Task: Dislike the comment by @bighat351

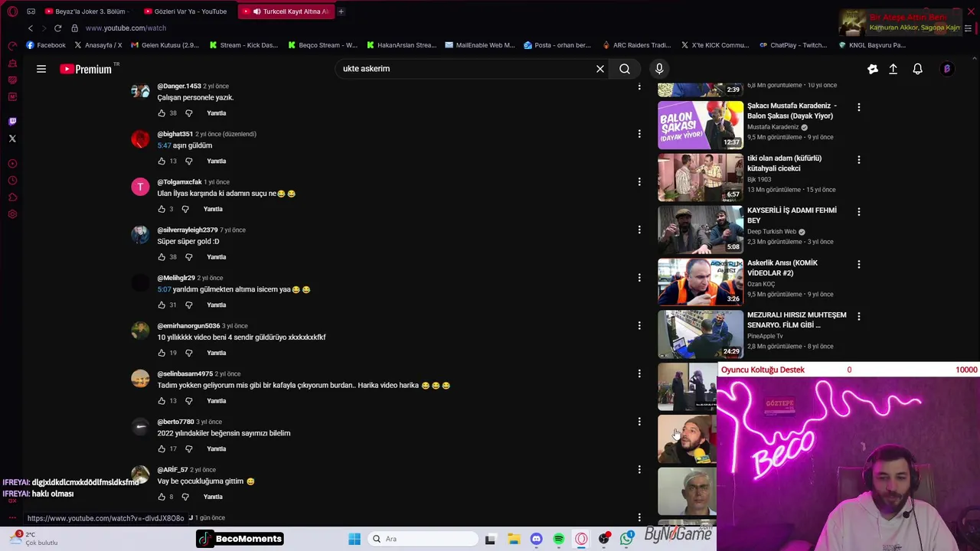Action: pos(189,161)
